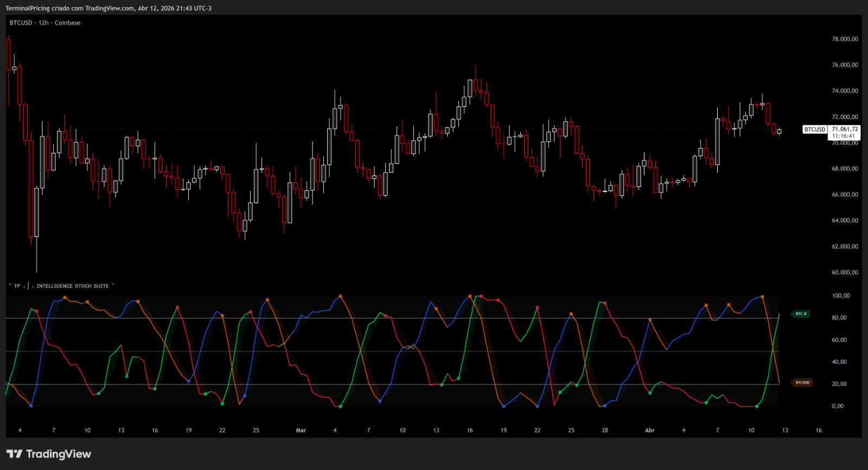Click the 80,00 overbought level label
Image resolution: width=868 pixels, height=470 pixels.
point(839,318)
